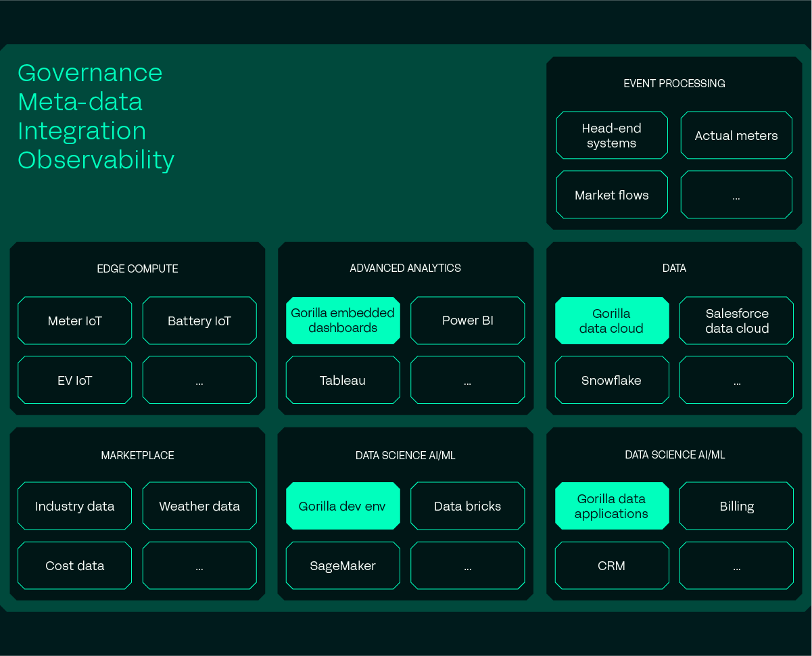Viewport: 812px width, 656px height.
Task: Select the Weather data box
Action: click(199, 506)
